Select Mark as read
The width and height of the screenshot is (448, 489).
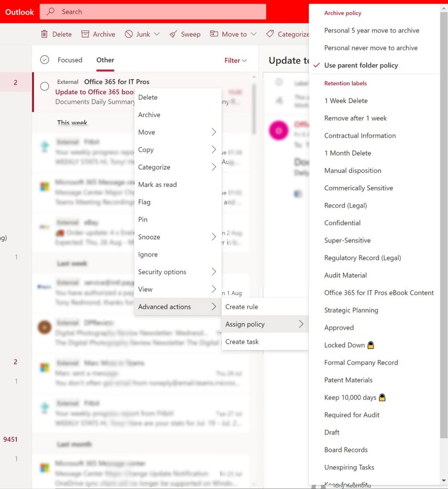coord(178,185)
